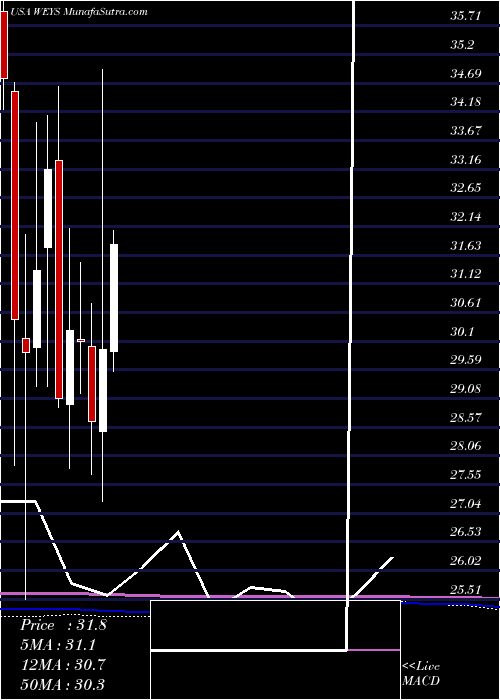The height and width of the screenshot is (700, 500).
Task: Click the 29.59 price axis label
Action: (x=466, y=360)
